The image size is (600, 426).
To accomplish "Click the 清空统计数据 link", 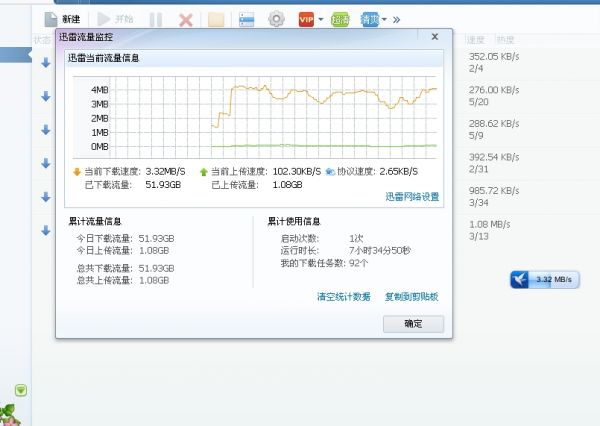I will 343,297.
